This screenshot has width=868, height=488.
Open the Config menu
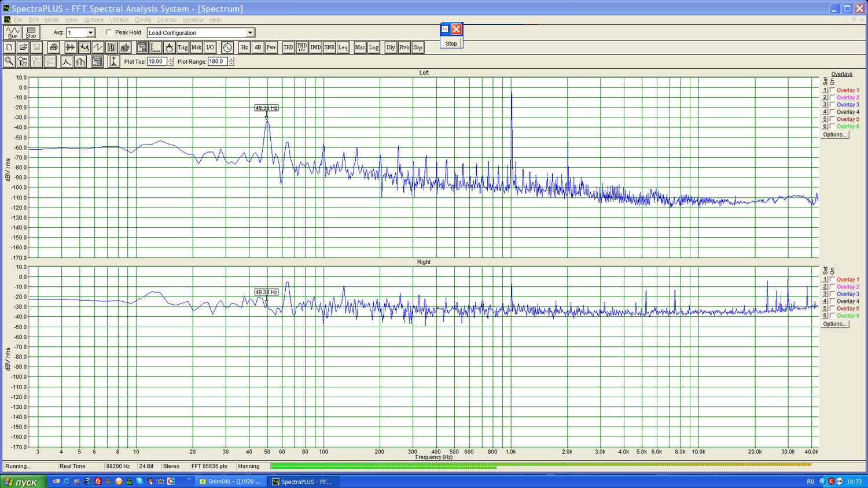(x=143, y=20)
